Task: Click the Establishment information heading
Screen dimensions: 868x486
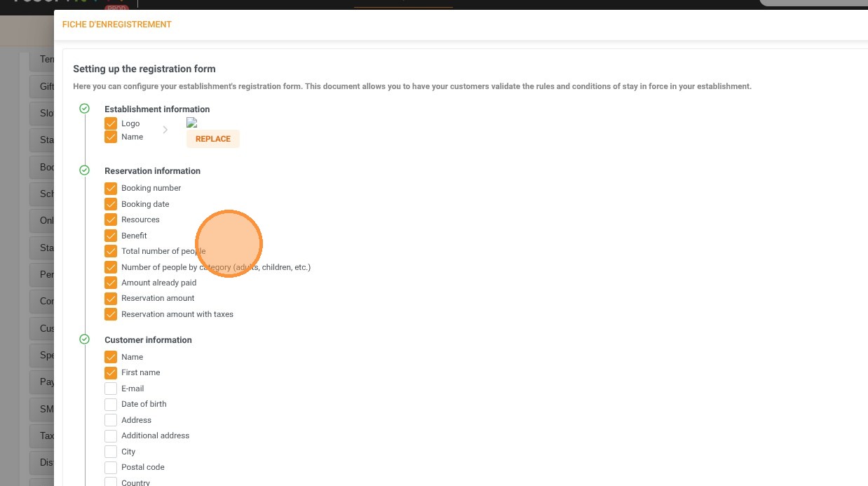Action: click(157, 109)
